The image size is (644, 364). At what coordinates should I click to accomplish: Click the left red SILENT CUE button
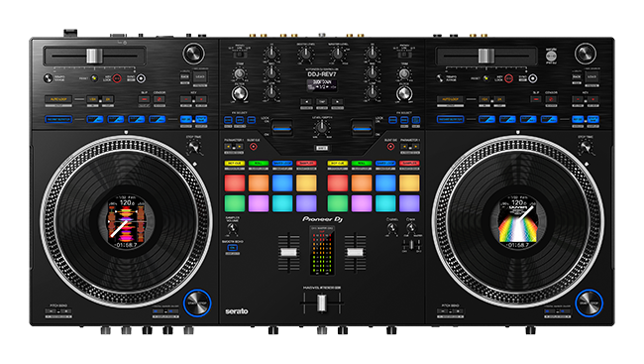pos(254,147)
